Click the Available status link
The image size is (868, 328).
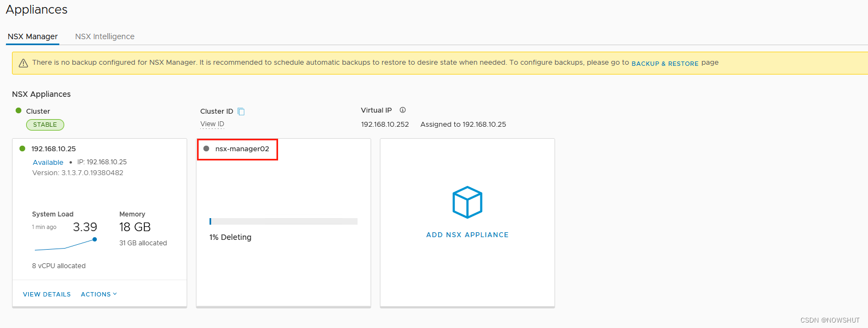[x=48, y=162]
